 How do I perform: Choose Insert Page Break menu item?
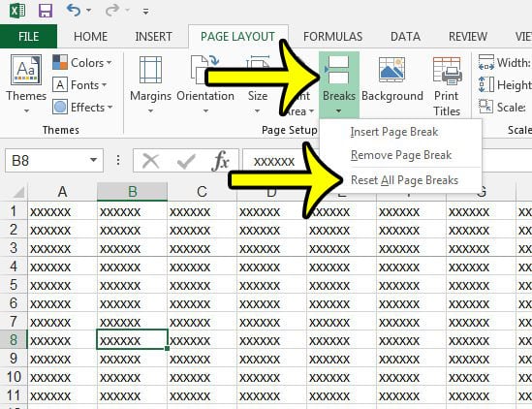pyautogui.click(x=393, y=132)
